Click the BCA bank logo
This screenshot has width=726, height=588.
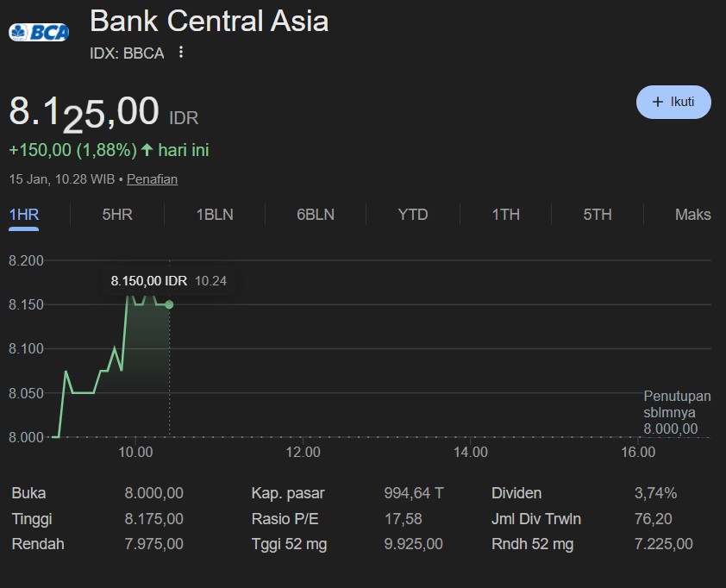39,33
